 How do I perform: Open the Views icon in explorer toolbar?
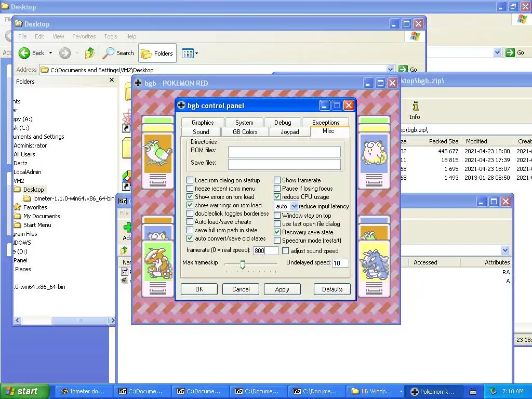pos(187,54)
